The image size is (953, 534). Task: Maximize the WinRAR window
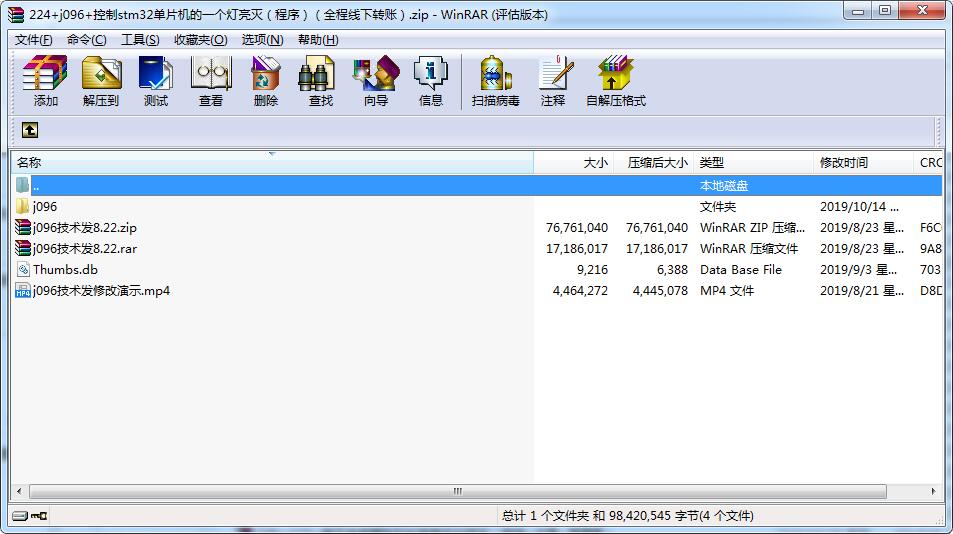click(x=885, y=11)
